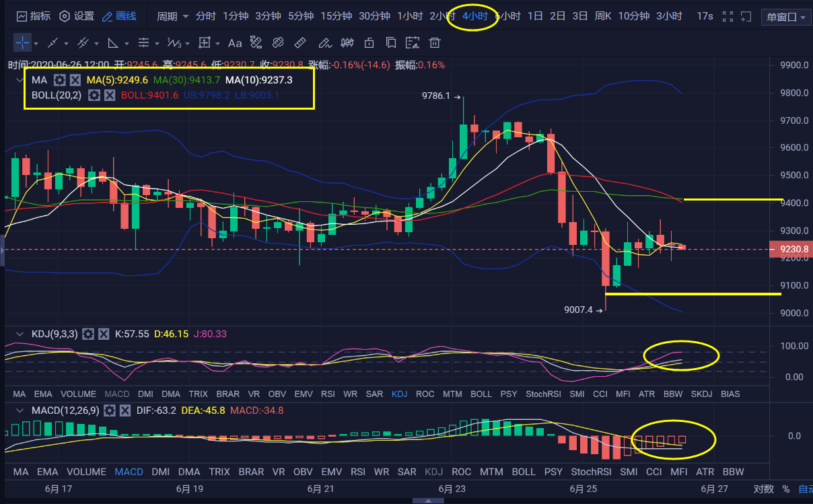The height and width of the screenshot is (504, 813).
Task: Select the Aa text annotation tool
Action: (234, 43)
